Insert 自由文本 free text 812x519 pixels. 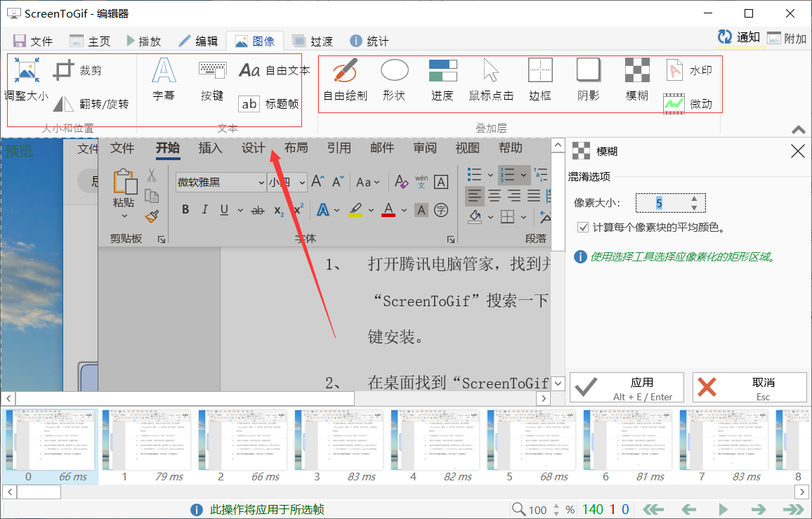(x=274, y=70)
